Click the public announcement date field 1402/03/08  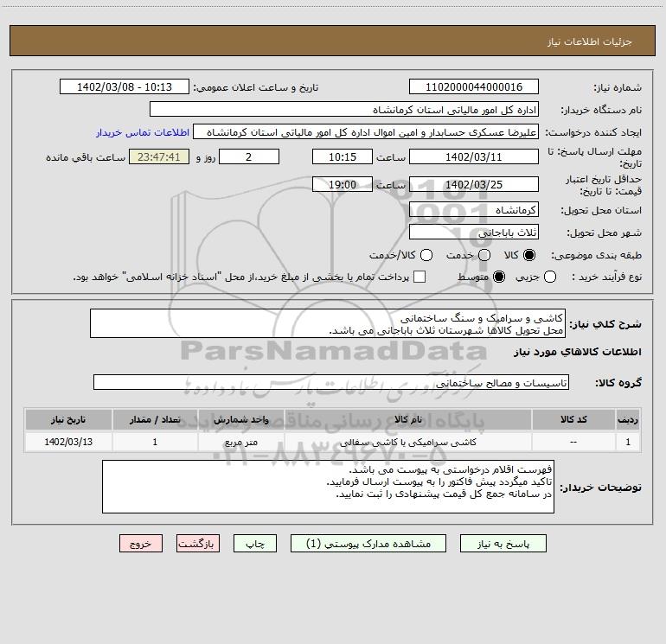pos(125,87)
